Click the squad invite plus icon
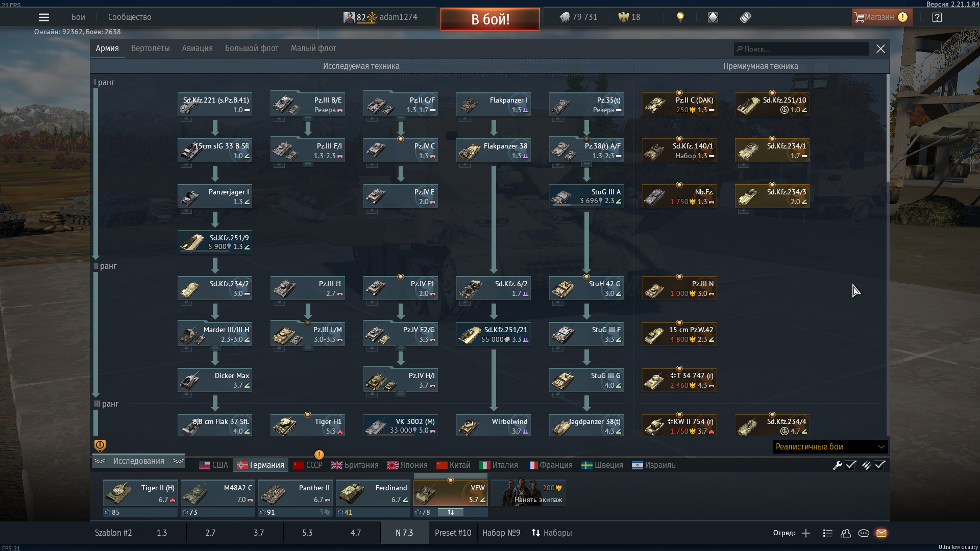This screenshot has height=551, width=980. tap(806, 533)
